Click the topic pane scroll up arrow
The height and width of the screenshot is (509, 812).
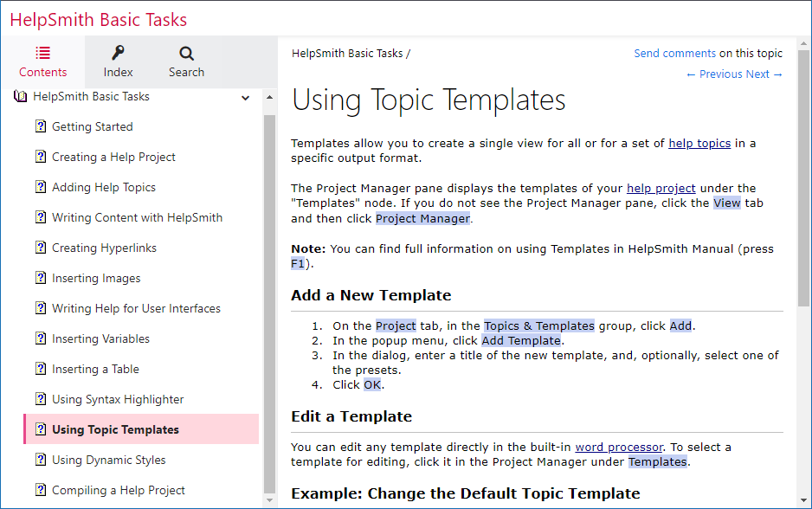[803, 43]
